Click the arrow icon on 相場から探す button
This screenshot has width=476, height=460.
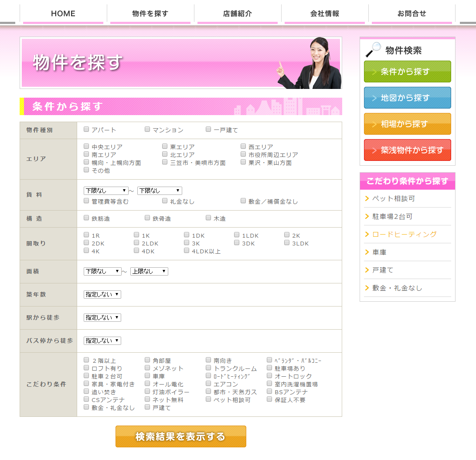[374, 124]
